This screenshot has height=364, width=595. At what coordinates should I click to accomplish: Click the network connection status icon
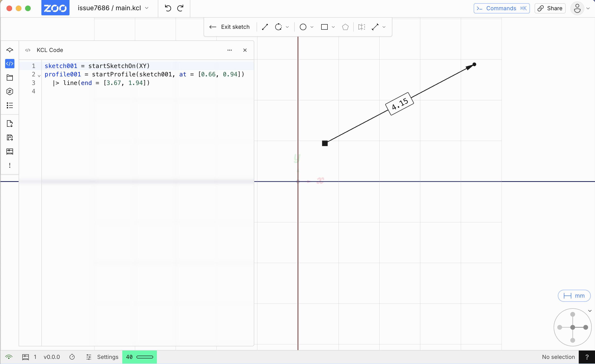pos(9,357)
